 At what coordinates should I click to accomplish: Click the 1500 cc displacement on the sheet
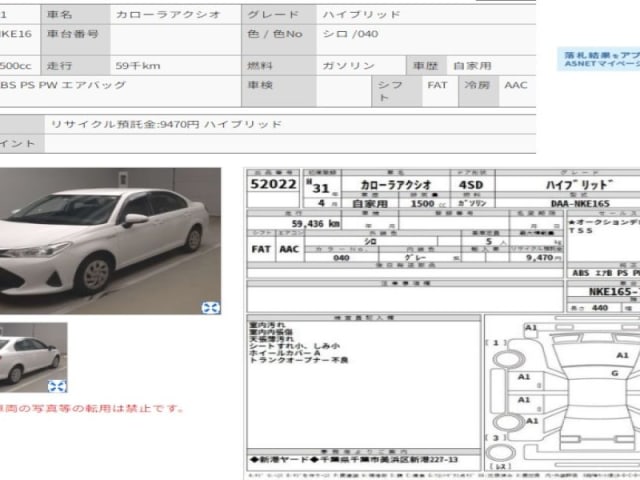pos(427,203)
